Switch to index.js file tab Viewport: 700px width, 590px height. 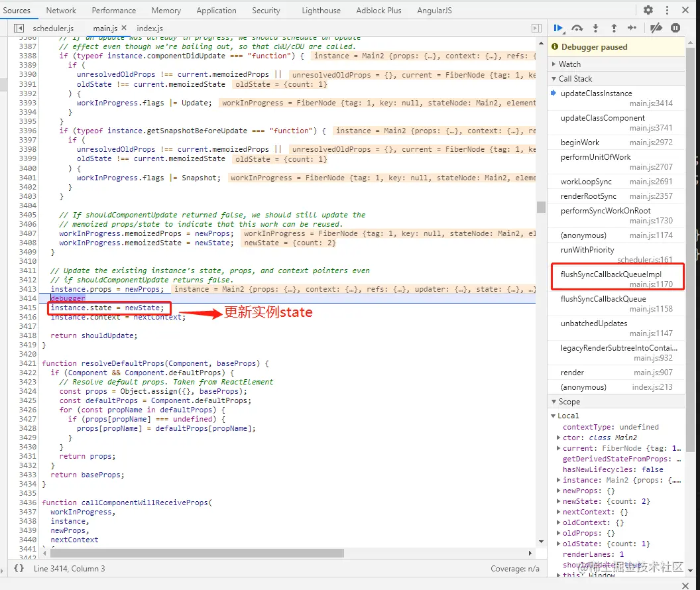pos(150,28)
